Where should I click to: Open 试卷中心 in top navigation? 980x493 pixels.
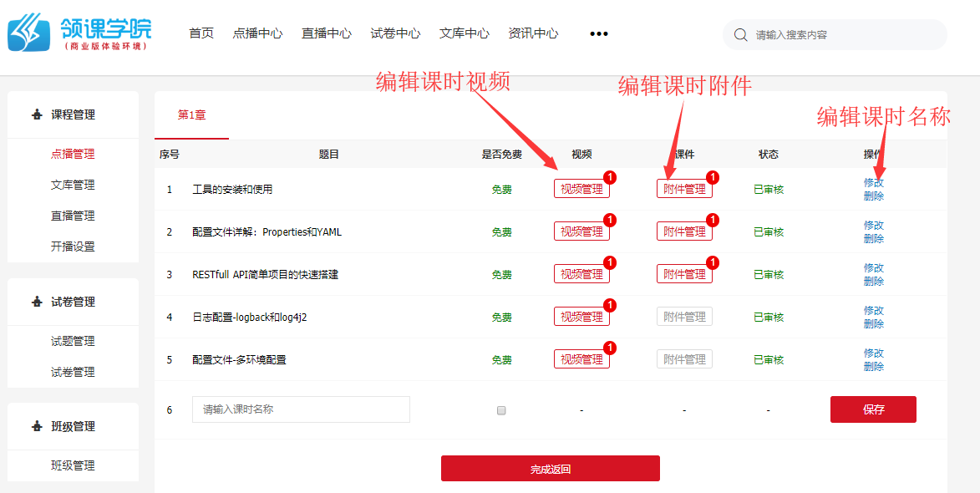(395, 33)
